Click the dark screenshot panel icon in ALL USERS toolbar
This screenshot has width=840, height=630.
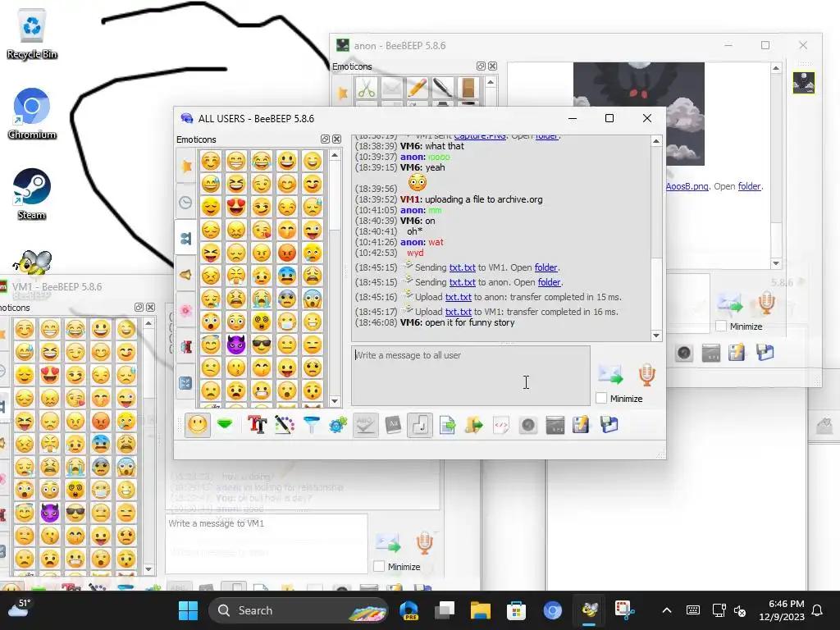[555, 426]
